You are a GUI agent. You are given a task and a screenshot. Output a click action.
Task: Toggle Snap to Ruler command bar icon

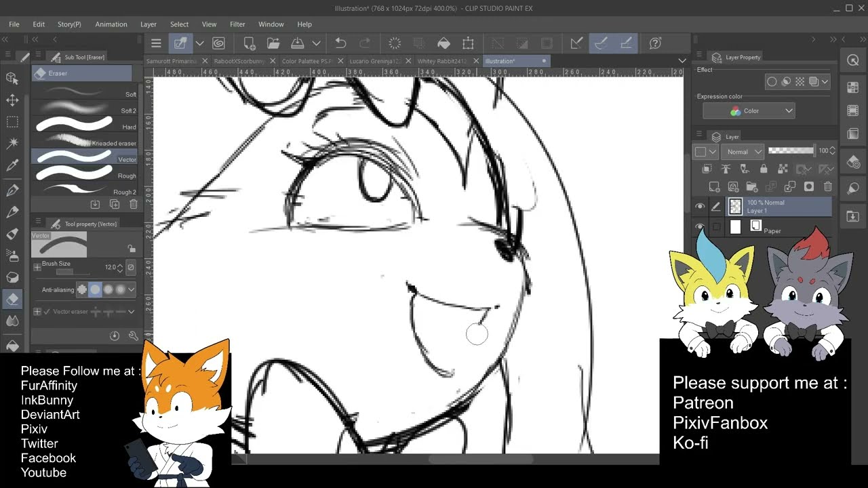point(576,43)
